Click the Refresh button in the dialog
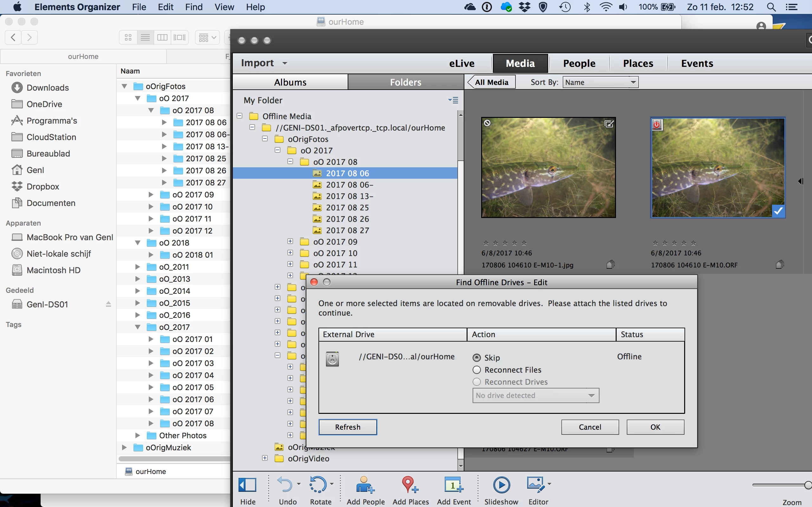Image resolution: width=812 pixels, height=507 pixels. tap(348, 427)
